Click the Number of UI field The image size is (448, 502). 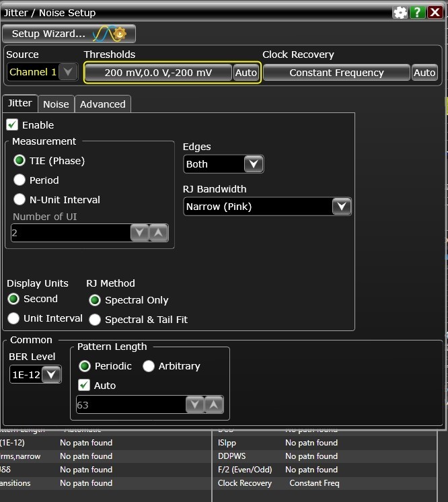(x=71, y=233)
